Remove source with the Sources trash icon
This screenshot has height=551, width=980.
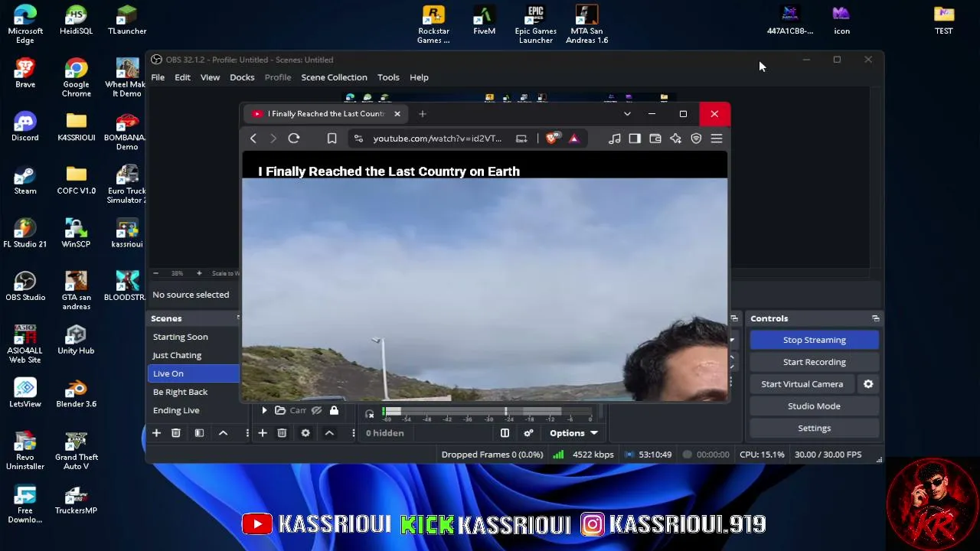point(282,433)
